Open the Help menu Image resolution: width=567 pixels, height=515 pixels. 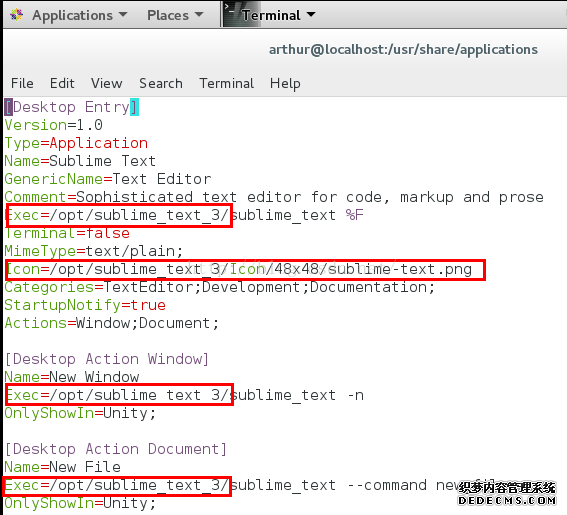(x=285, y=84)
